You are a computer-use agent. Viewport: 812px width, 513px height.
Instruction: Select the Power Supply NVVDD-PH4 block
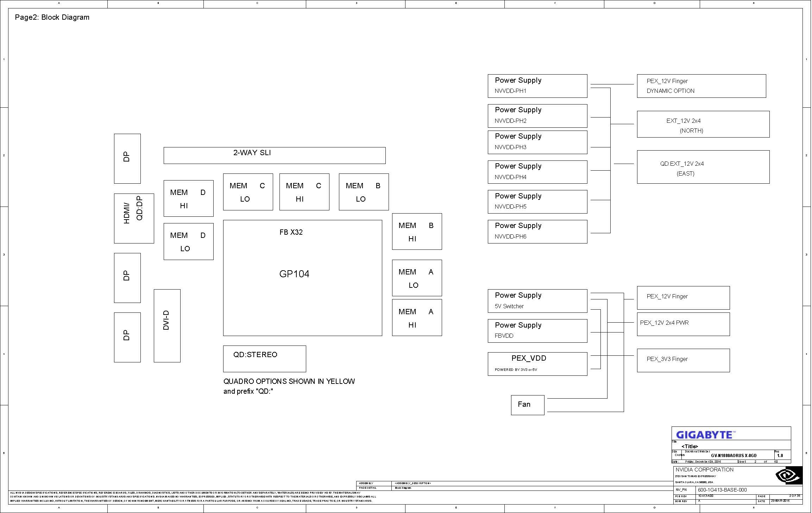(537, 172)
